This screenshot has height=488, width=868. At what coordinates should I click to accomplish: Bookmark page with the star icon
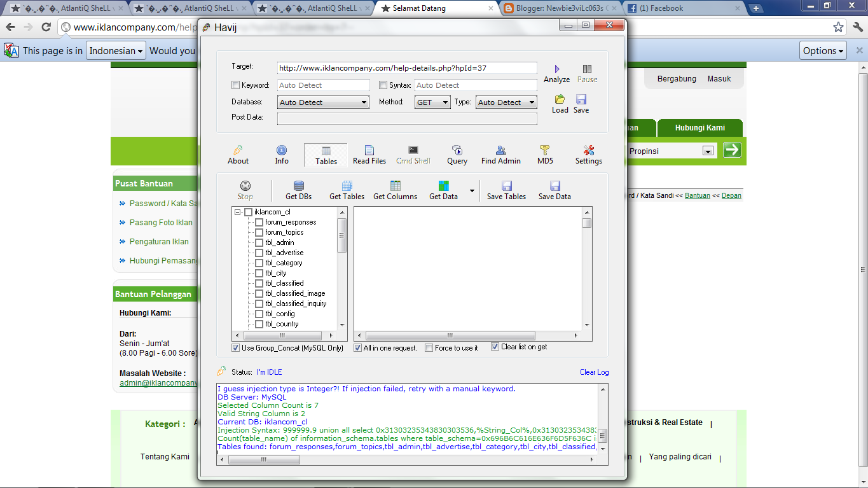[839, 27]
